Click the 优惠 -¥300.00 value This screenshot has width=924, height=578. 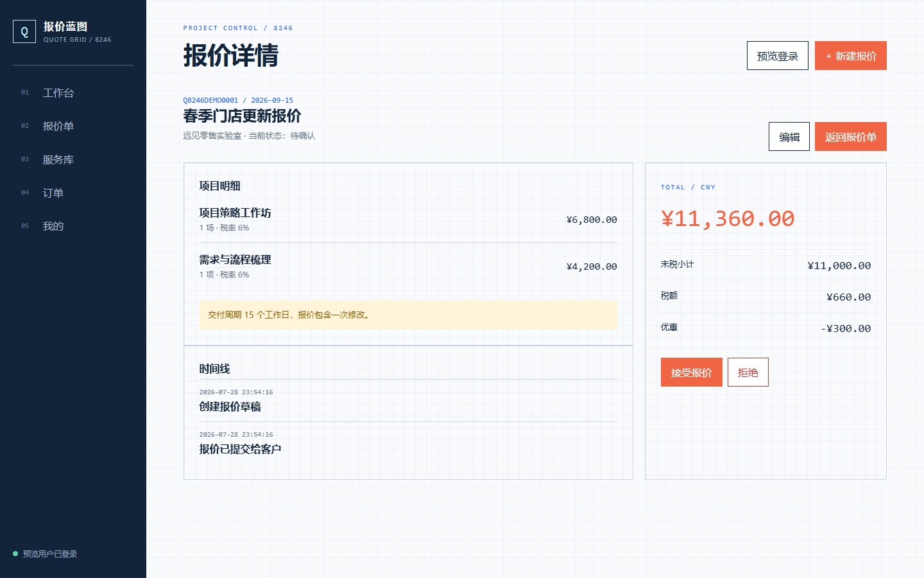coord(846,329)
